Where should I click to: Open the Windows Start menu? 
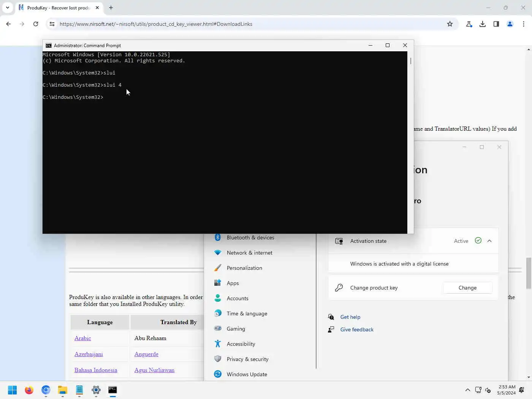coord(12,390)
